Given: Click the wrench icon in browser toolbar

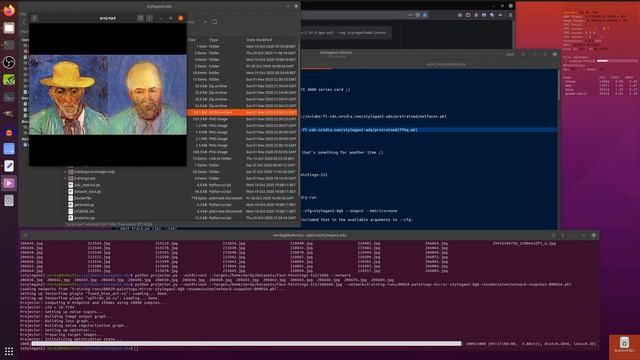Looking at the screenshot, I should [x=492, y=15].
